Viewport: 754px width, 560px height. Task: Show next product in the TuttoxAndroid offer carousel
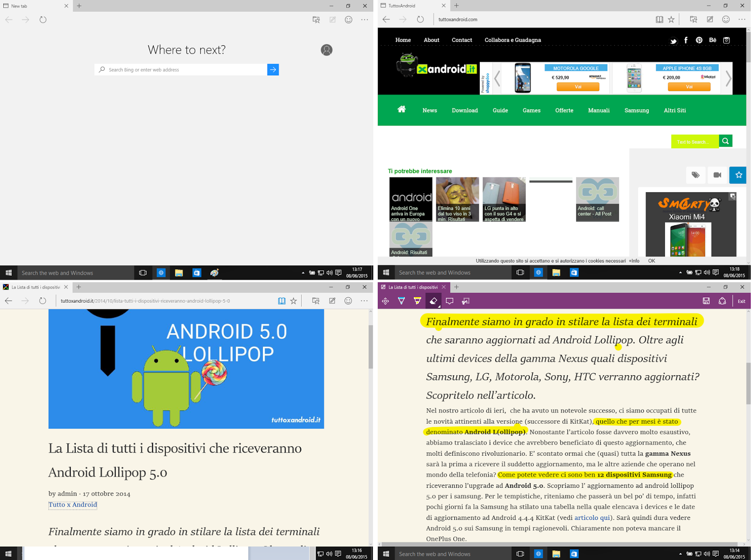729,78
